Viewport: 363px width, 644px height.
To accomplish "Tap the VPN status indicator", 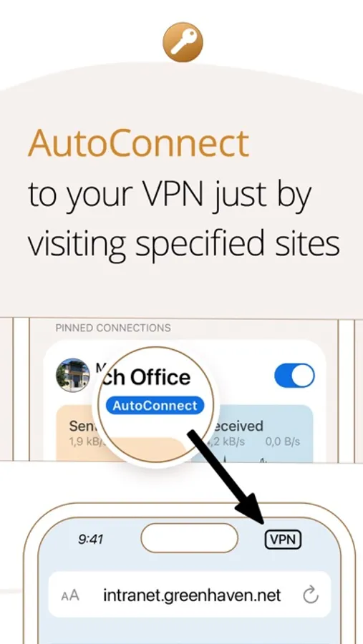I will [x=284, y=540].
